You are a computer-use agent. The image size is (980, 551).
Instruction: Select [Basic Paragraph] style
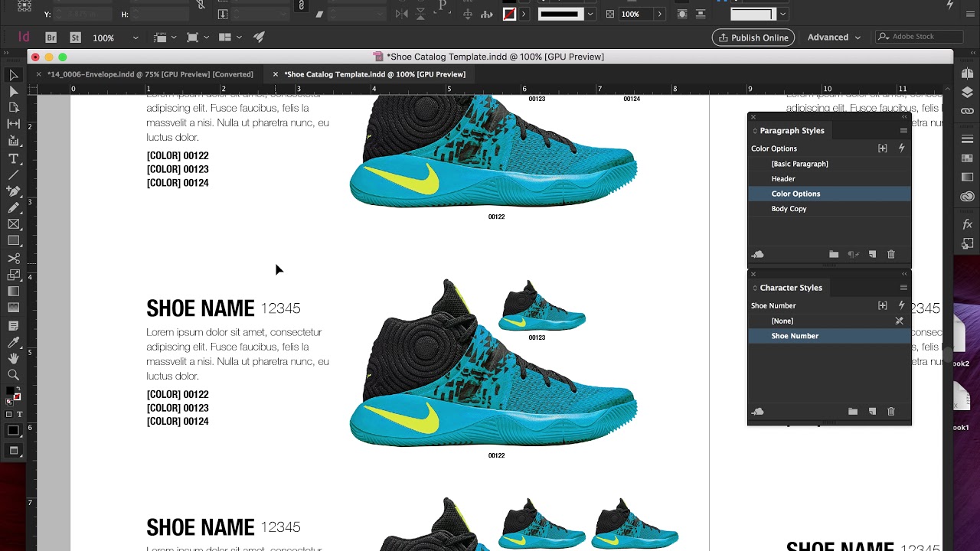[x=829, y=164]
